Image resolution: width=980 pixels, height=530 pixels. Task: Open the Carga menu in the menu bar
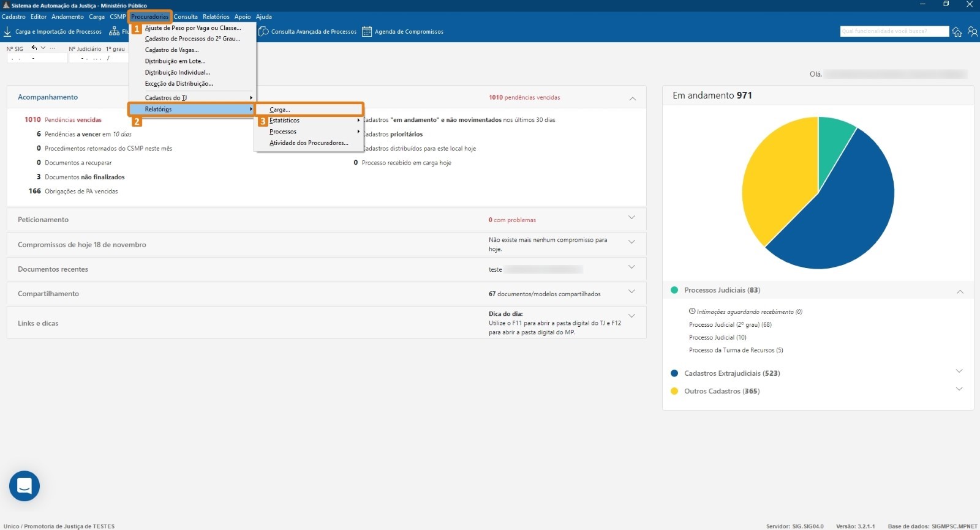pos(97,17)
